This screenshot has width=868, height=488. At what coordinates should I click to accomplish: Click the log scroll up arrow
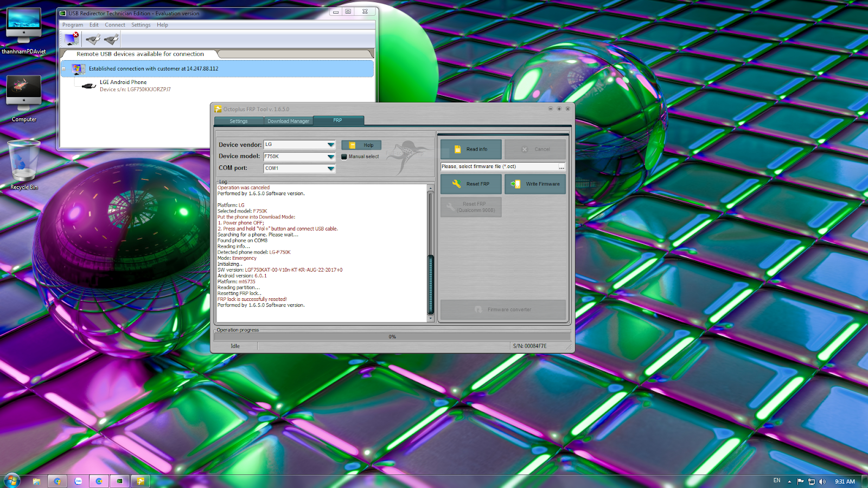pyautogui.click(x=431, y=189)
